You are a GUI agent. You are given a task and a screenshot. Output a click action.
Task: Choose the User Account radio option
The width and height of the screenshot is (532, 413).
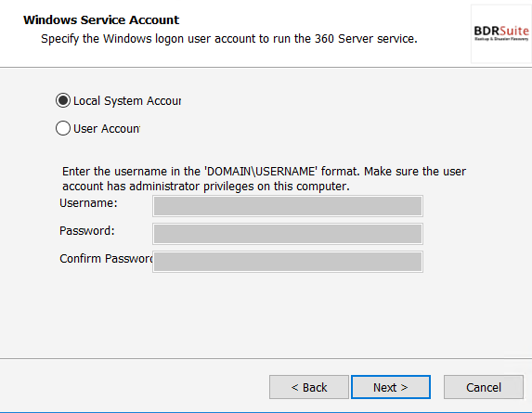[x=63, y=128]
